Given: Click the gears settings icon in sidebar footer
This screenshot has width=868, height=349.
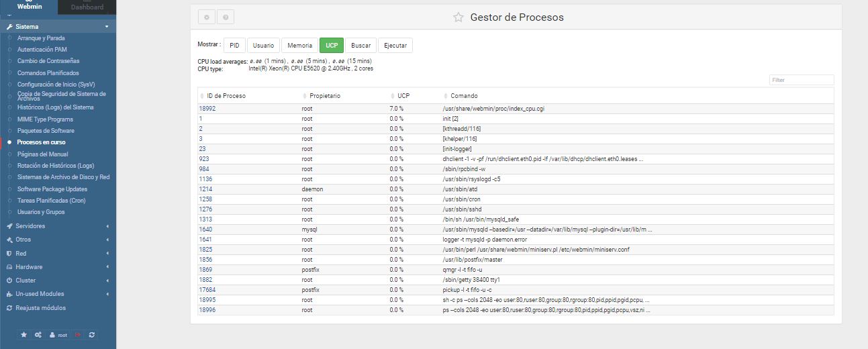Looking at the screenshot, I should point(38,335).
